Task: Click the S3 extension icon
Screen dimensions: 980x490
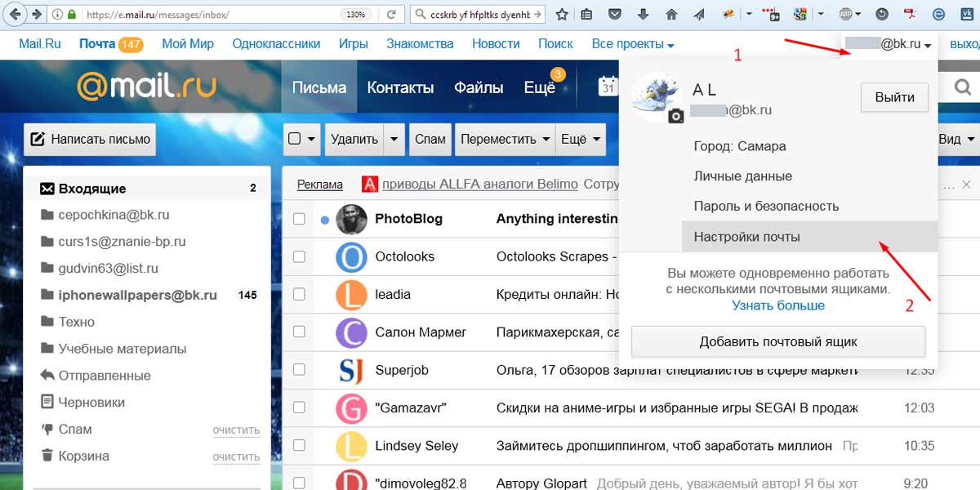Action: (x=800, y=14)
